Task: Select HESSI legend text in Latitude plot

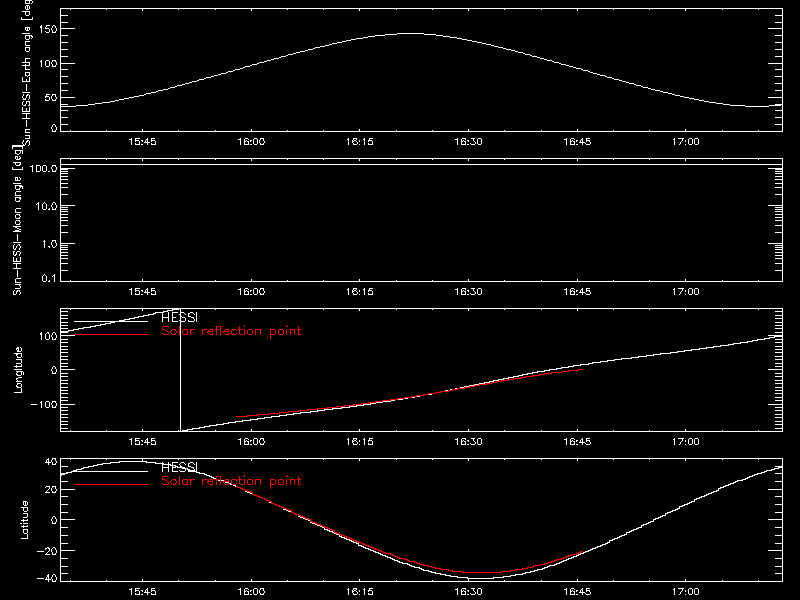Action: [180, 467]
